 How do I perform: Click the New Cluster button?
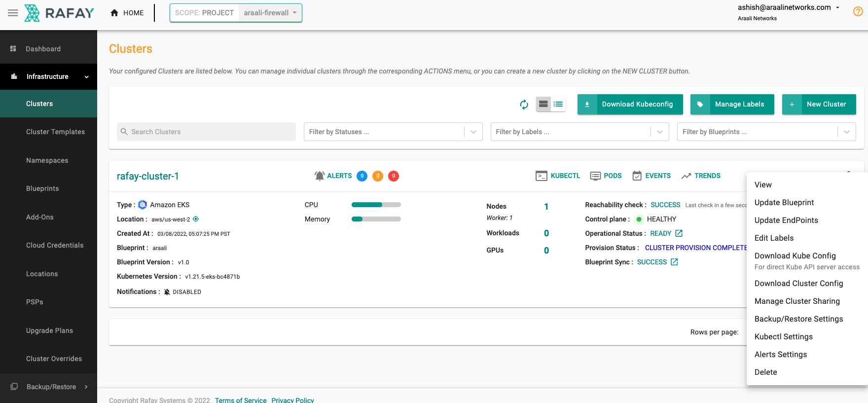(819, 104)
